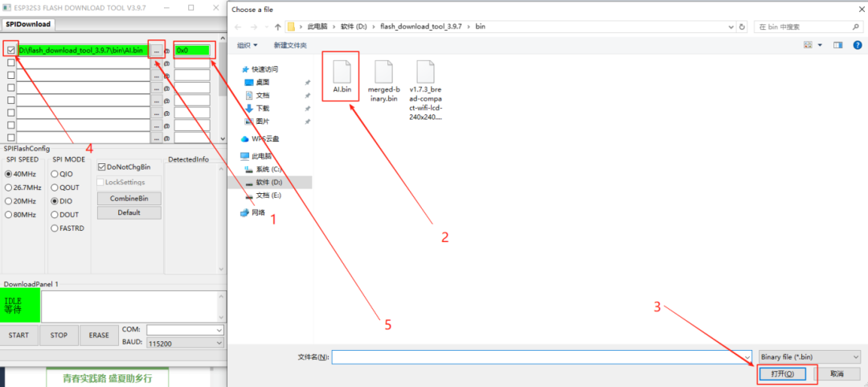Toggle the DoNotChgBin checkbox
This screenshot has width=868, height=387.
pyautogui.click(x=101, y=167)
